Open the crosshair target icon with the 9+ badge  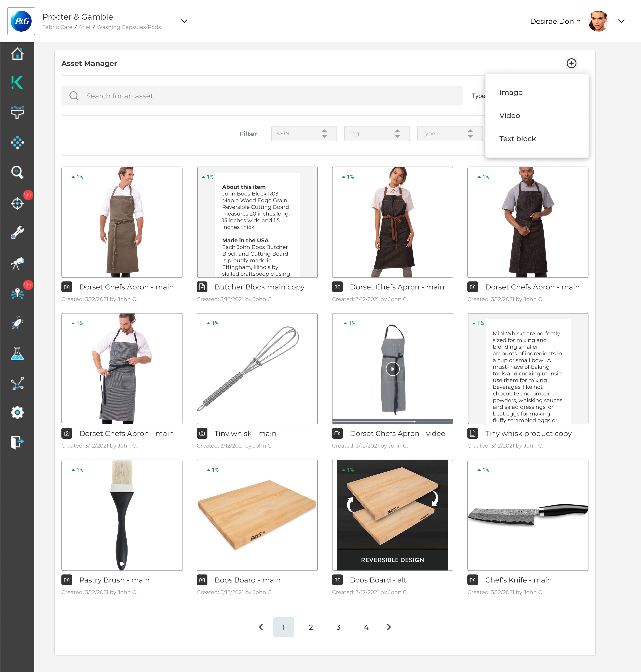coord(17,203)
